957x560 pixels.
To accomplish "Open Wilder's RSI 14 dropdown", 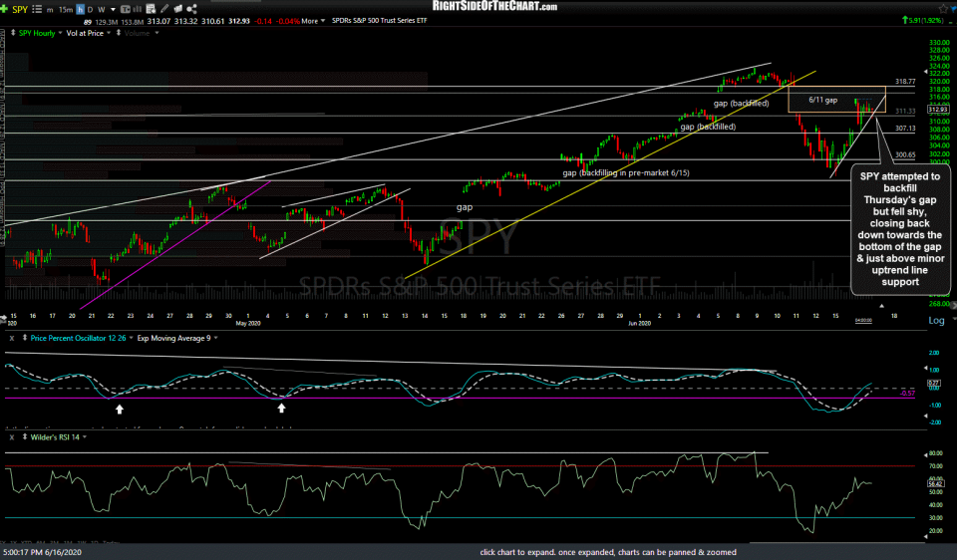I will [84, 436].
